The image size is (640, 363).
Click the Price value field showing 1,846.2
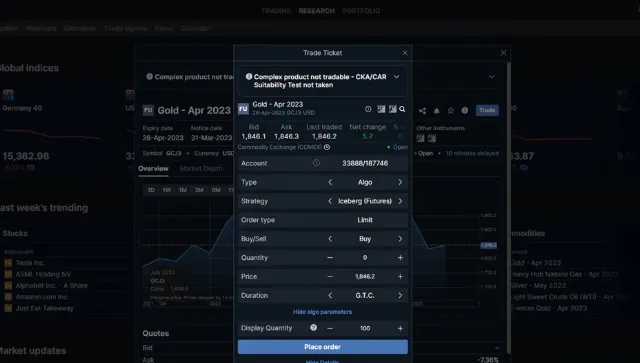coord(365,276)
